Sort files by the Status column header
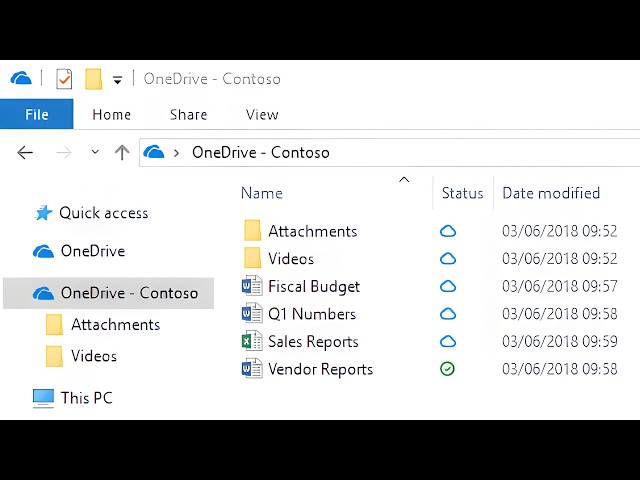Viewport: 640px width, 480px height. pyautogui.click(x=462, y=193)
